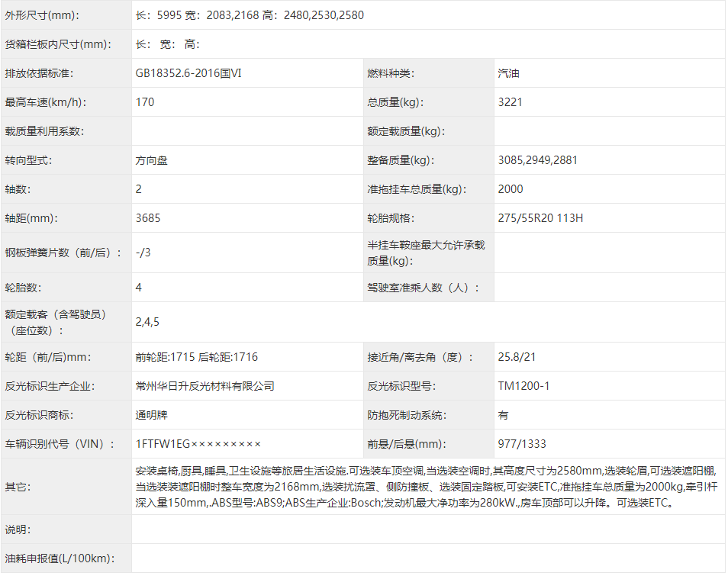Viewport: 728px width, 576px height.
Task: Click the 燃料种类 value 汽油
Action: (509, 73)
